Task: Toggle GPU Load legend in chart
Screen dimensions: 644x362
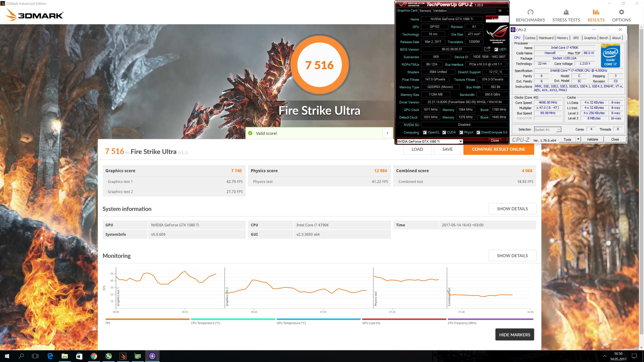Action: coord(404,321)
